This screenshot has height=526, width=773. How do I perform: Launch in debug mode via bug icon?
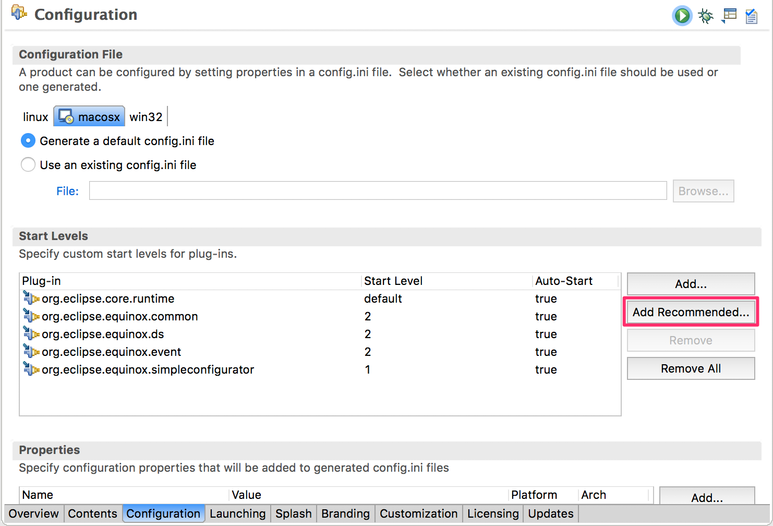click(706, 16)
